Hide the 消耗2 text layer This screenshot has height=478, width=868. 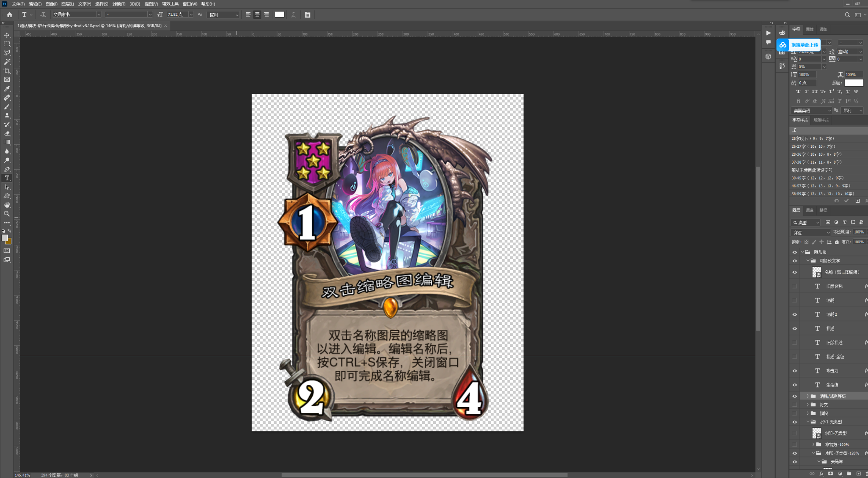coord(795,314)
